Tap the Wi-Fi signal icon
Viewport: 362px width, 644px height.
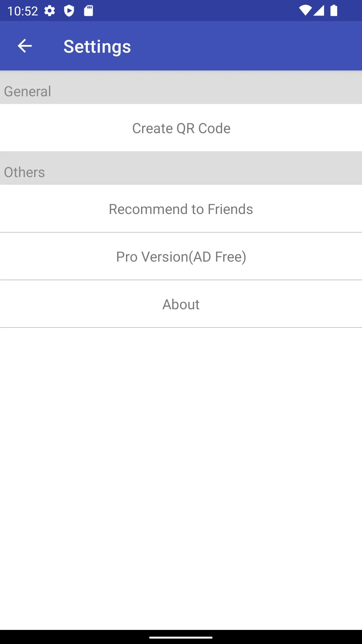click(305, 10)
